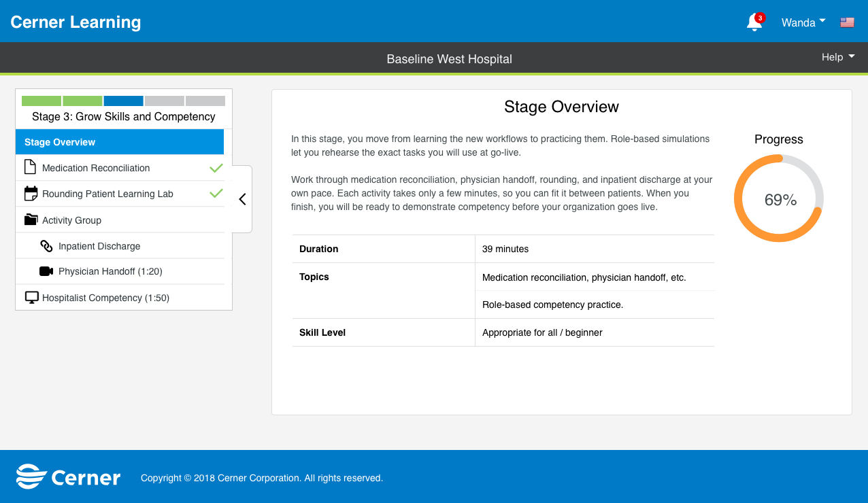This screenshot has height=503, width=868.
Task: Click the Appropriate for all / beginner value
Action: pos(542,332)
